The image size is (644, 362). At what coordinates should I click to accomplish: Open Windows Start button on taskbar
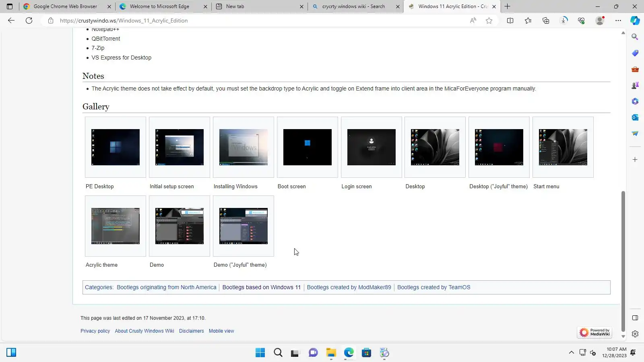pos(260,353)
